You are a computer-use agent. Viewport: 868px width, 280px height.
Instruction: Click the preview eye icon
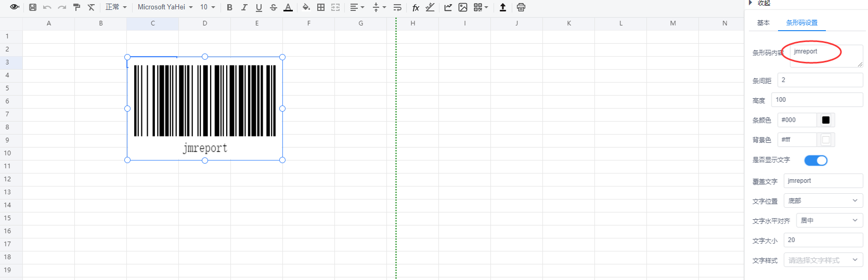(x=15, y=7)
